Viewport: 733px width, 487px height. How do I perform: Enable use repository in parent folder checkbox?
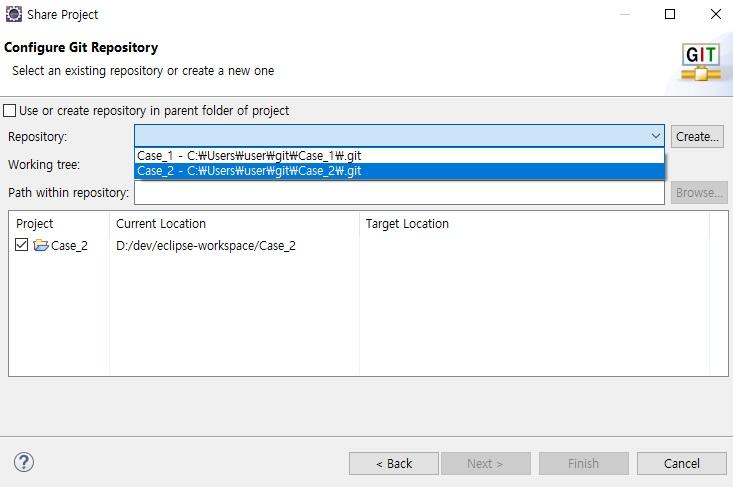coord(9,111)
